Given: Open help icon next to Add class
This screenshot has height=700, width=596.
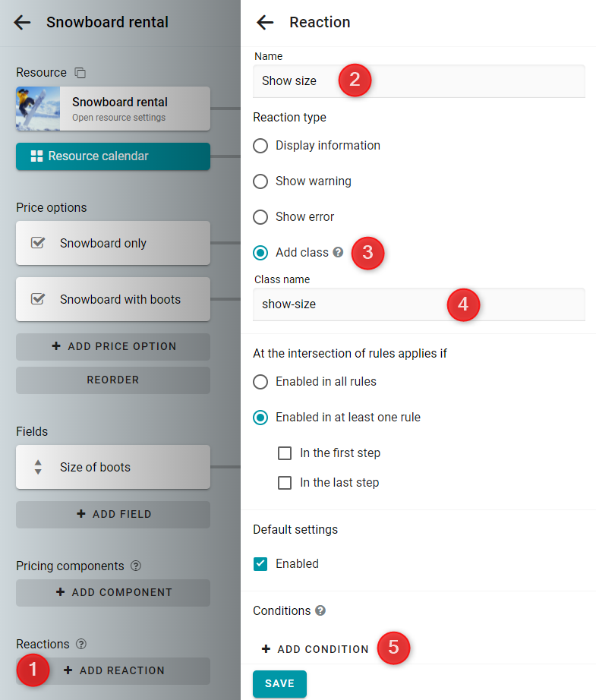Looking at the screenshot, I should click(x=339, y=252).
